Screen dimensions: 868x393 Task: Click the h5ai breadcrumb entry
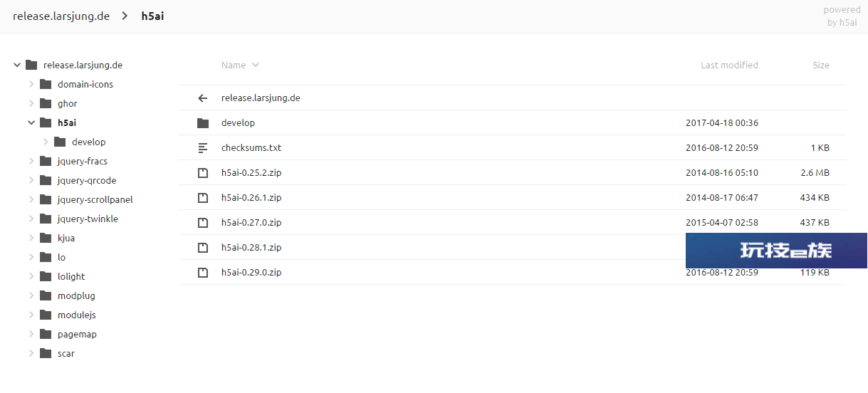[152, 16]
